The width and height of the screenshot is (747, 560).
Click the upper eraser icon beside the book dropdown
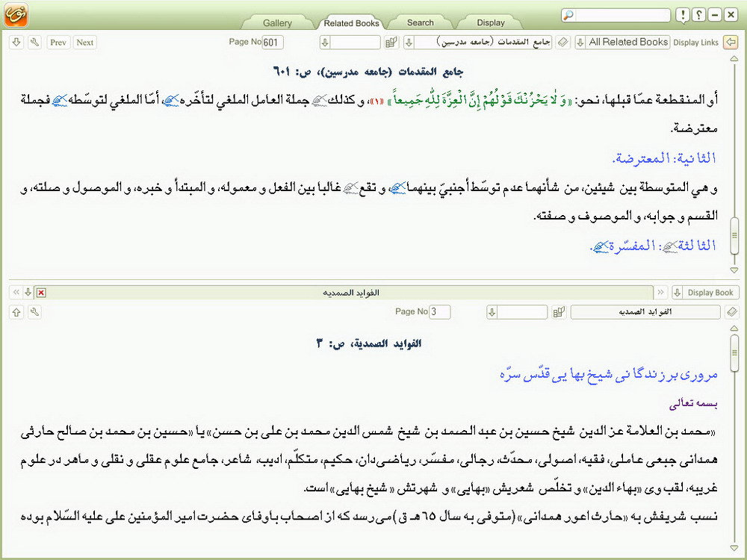pos(562,43)
